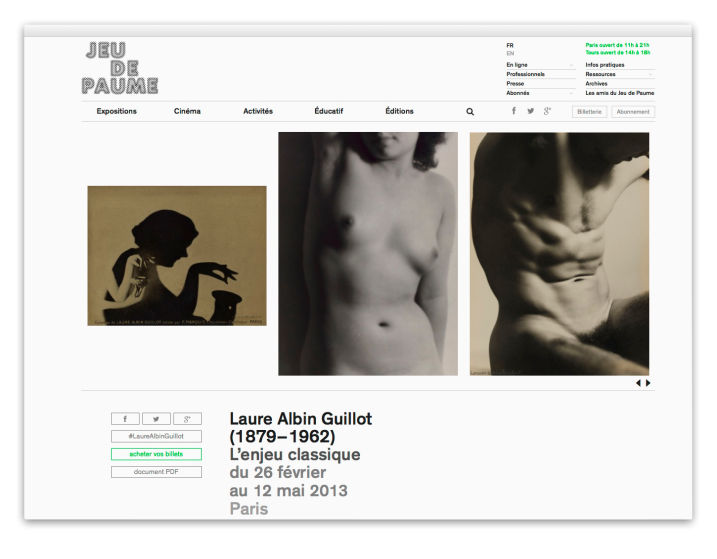
Task: Share on Facebook button beside exhibition title
Action: (125, 419)
